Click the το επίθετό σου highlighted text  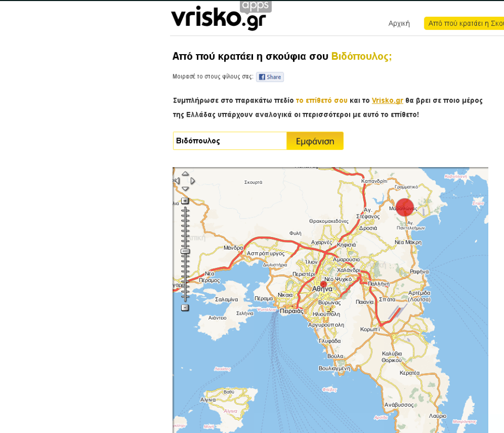(322, 100)
